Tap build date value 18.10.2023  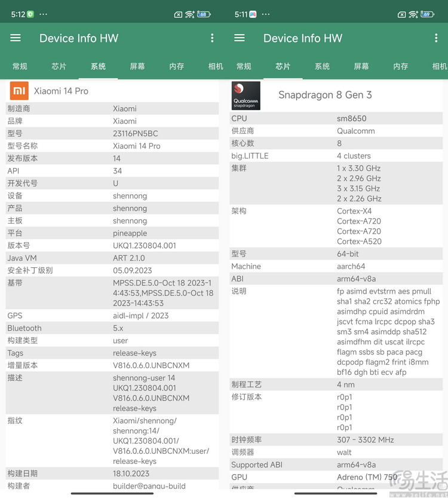(x=131, y=473)
